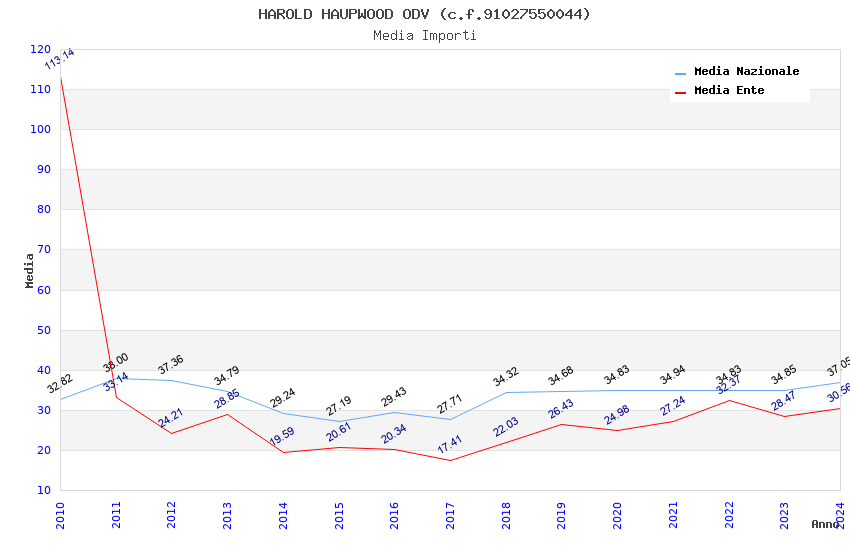Screen dimensions: 850x550
Task: Click the 2022 x-axis year label
Action: pos(729,516)
